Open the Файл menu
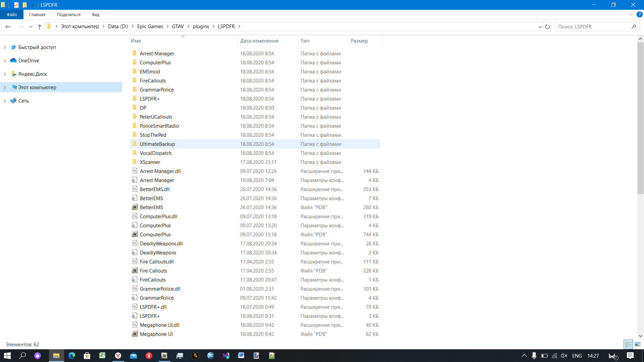 (12, 14)
